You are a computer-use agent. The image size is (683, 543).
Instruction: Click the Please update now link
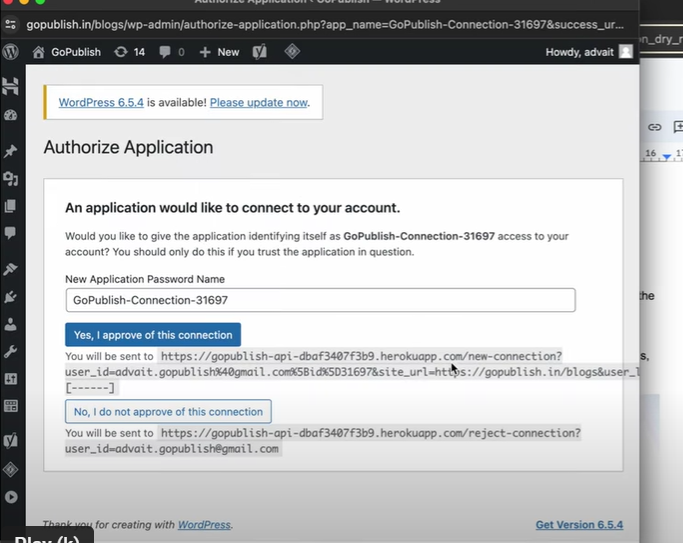tap(258, 102)
